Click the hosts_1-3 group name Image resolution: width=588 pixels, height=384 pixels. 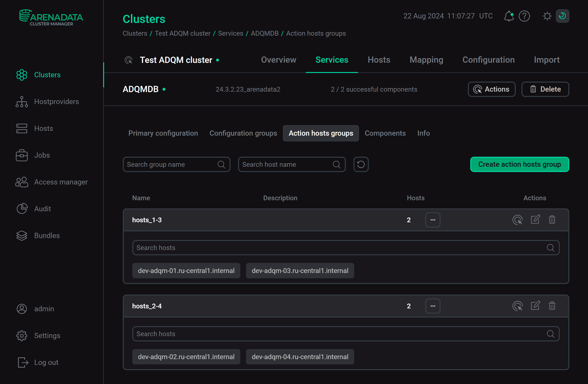click(x=147, y=220)
